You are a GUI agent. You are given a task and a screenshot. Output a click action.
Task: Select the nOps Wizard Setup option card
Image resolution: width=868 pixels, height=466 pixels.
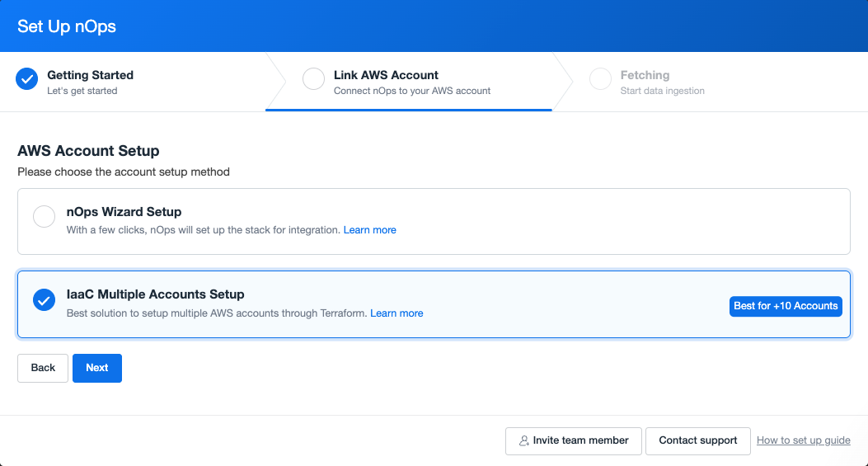434,222
